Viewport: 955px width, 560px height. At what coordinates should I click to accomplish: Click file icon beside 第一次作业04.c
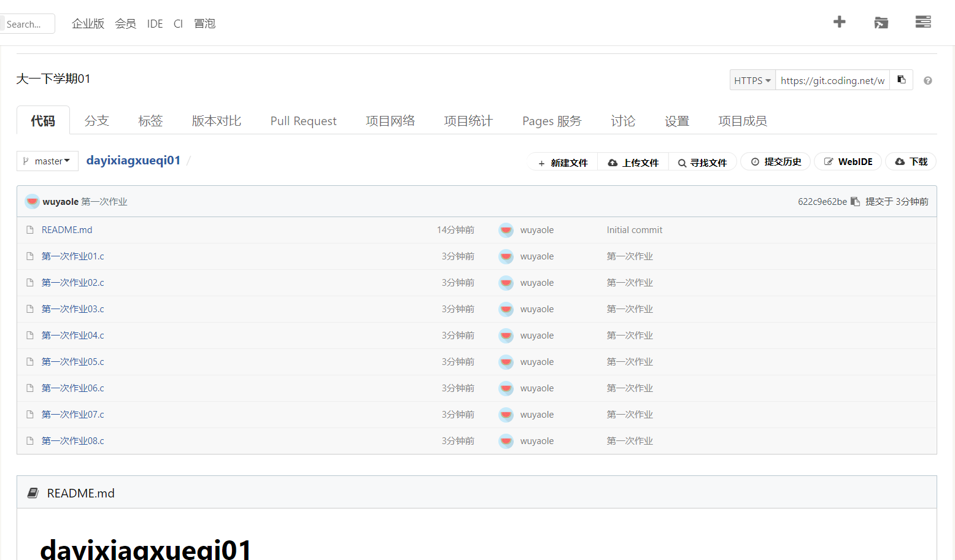click(29, 336)
